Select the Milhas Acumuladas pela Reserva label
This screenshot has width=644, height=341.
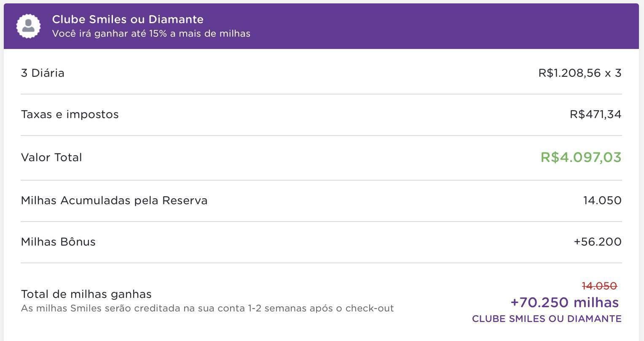pyautogui.click(x=114, y=200)
